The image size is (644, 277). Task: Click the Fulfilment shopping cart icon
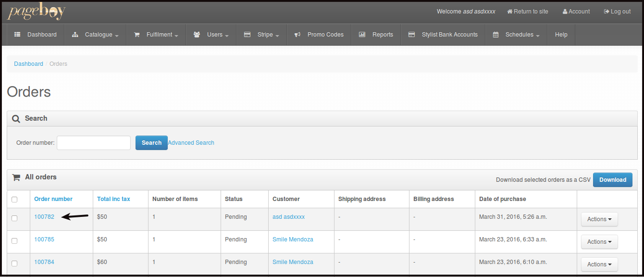pyautogui.click(x=136, y=35)
